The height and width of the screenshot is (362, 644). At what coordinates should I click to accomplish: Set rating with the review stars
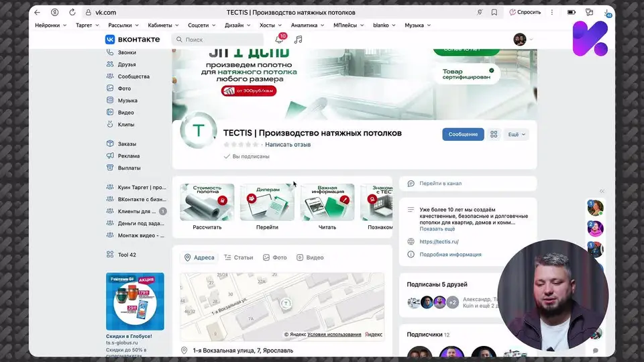click(x=241, y=145)
